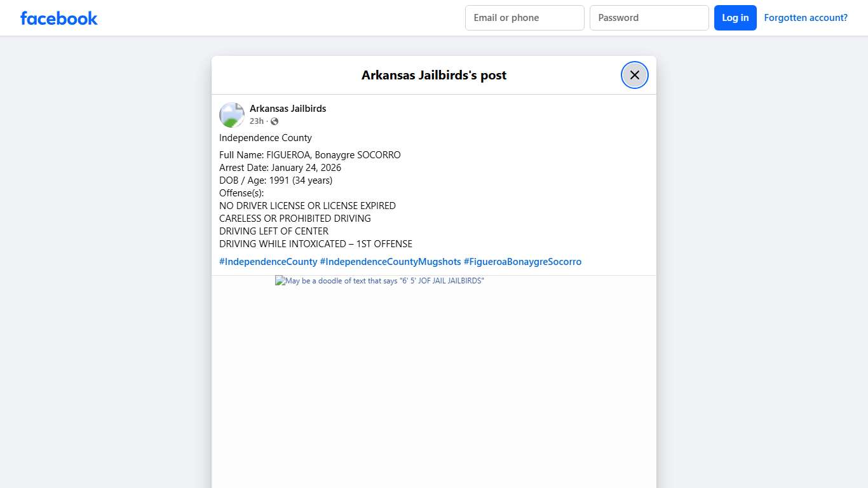The image size is (868, 488).
Task: Click the broken image icon in post
Action: pos(280,280)
